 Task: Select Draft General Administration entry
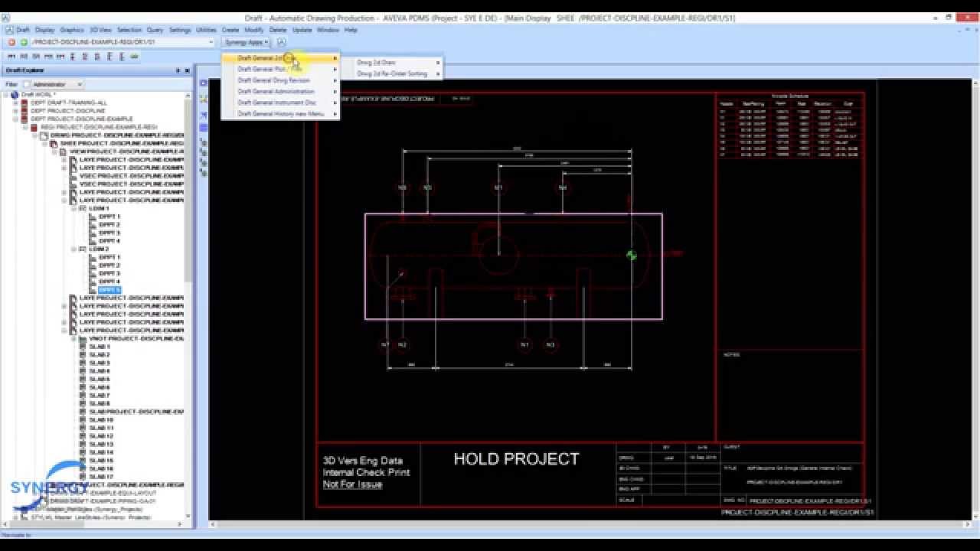tap(280, 91)
